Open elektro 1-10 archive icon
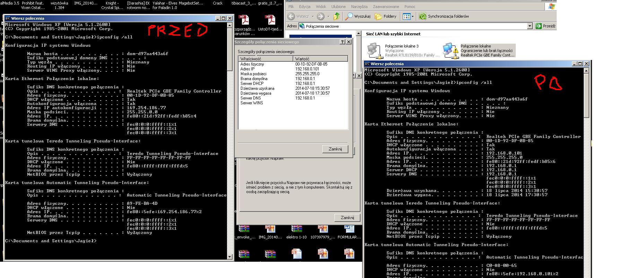 pyautogui.click(x=296, y=229)
